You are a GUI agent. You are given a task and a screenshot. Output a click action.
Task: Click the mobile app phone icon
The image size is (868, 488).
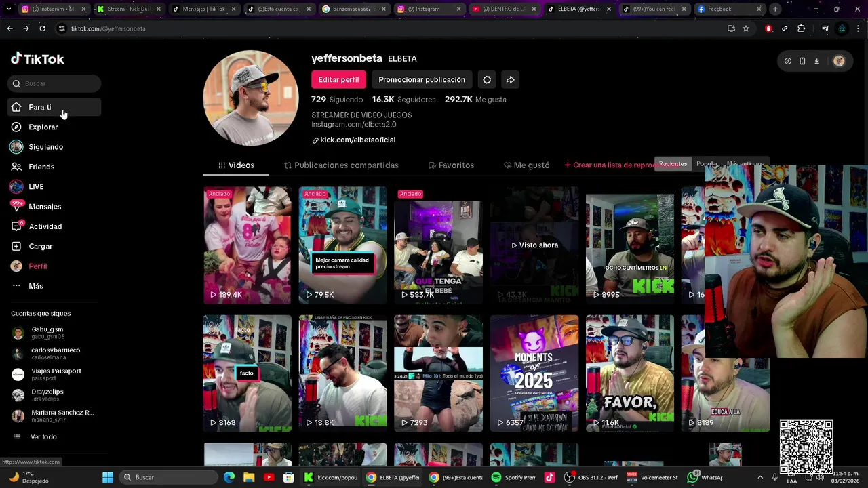(802, 61)
